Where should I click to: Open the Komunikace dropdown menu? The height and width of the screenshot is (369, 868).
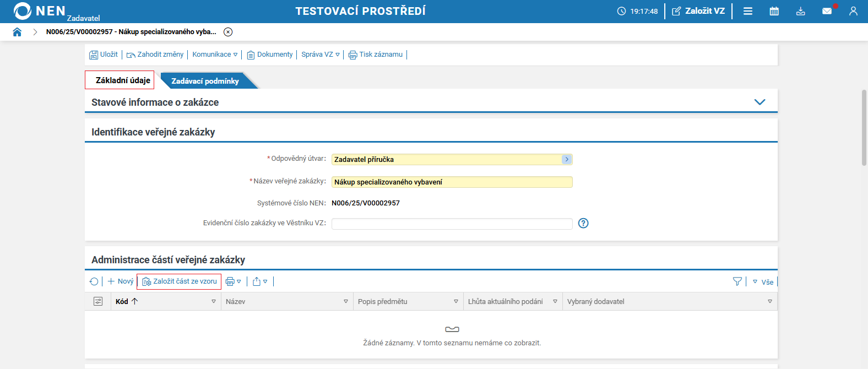[215, 55]
